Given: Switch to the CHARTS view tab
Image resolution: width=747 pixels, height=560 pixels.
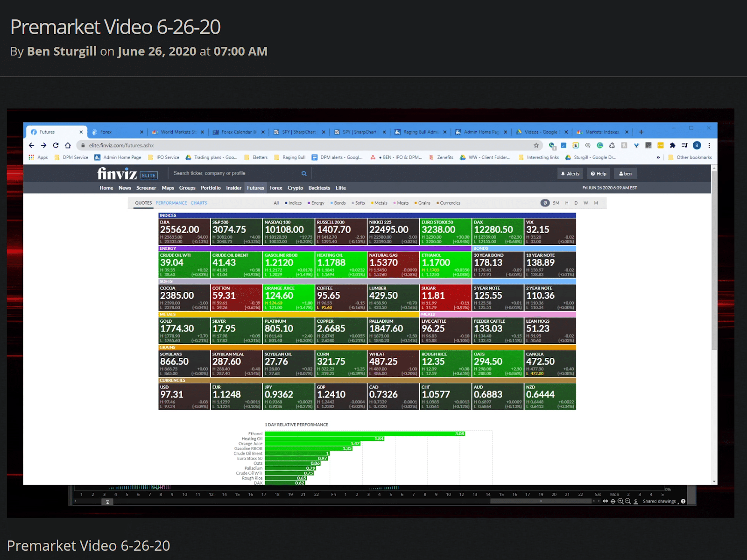Looking at the screenshot, I should tap(199, 203).
